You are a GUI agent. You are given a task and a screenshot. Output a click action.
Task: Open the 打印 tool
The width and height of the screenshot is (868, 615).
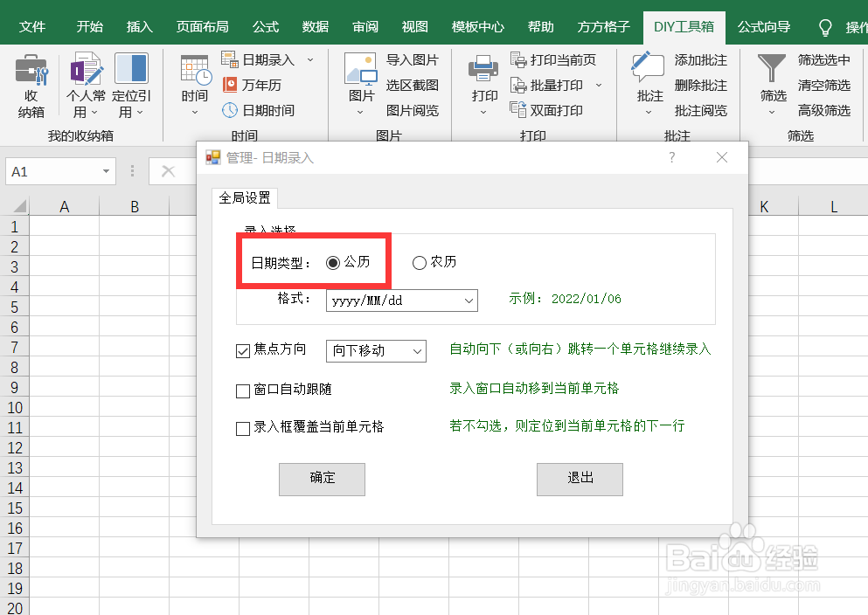click(482, 85)
